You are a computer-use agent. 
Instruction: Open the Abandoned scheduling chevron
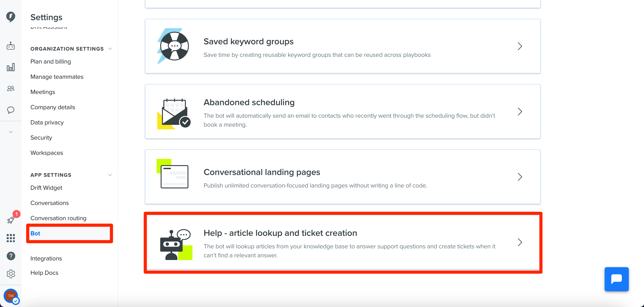click(520, 111)
